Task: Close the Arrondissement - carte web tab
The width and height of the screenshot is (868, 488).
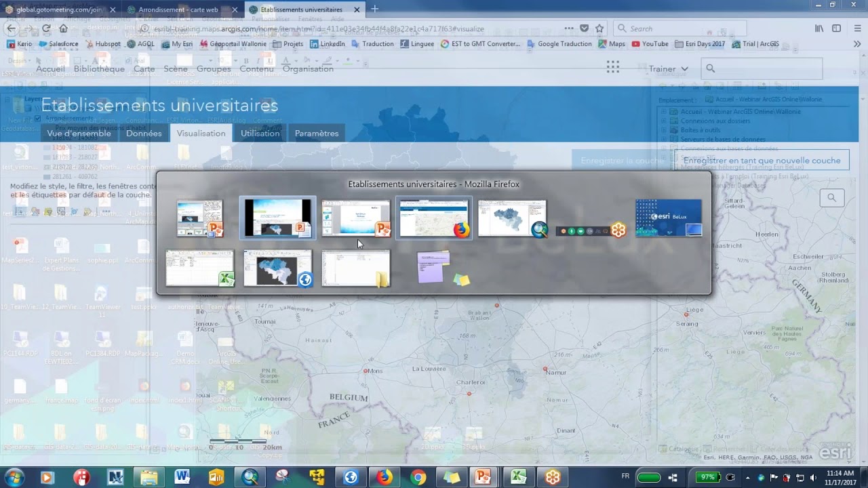Action: pyautogui.click(x=234, y=9)
